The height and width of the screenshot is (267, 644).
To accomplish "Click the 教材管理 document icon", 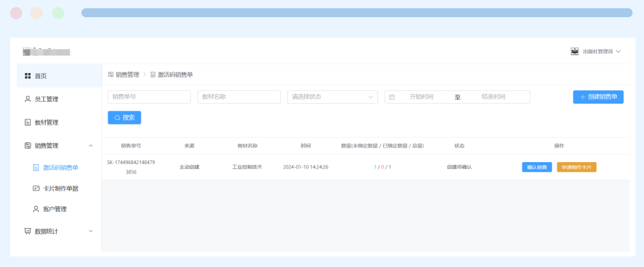I will click(x=27, y=123).
